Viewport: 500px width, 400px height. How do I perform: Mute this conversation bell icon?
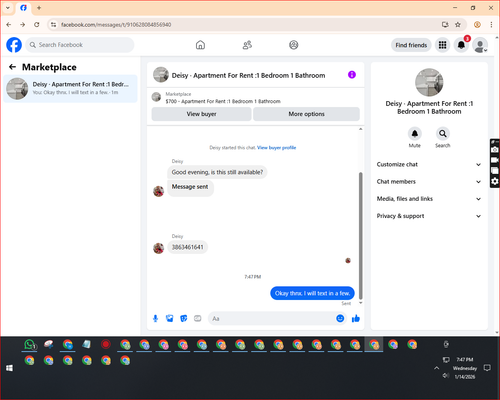415,134
